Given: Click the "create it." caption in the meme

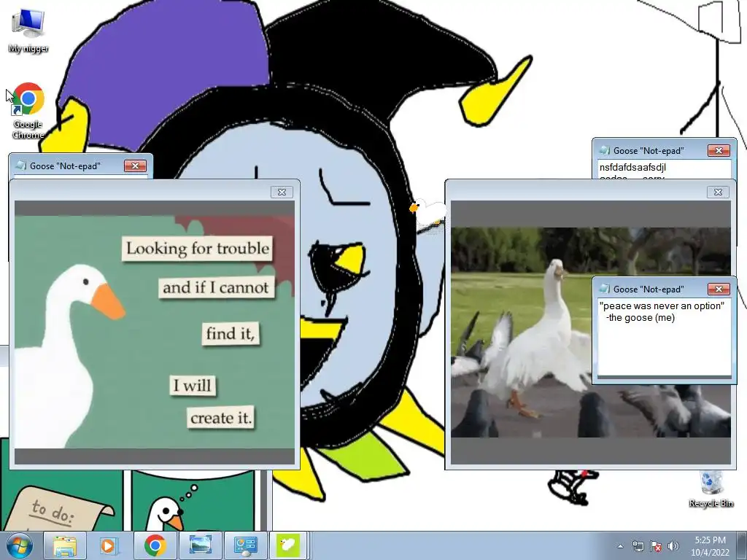Looking at the screenshot, I should (x=220, y=418).
